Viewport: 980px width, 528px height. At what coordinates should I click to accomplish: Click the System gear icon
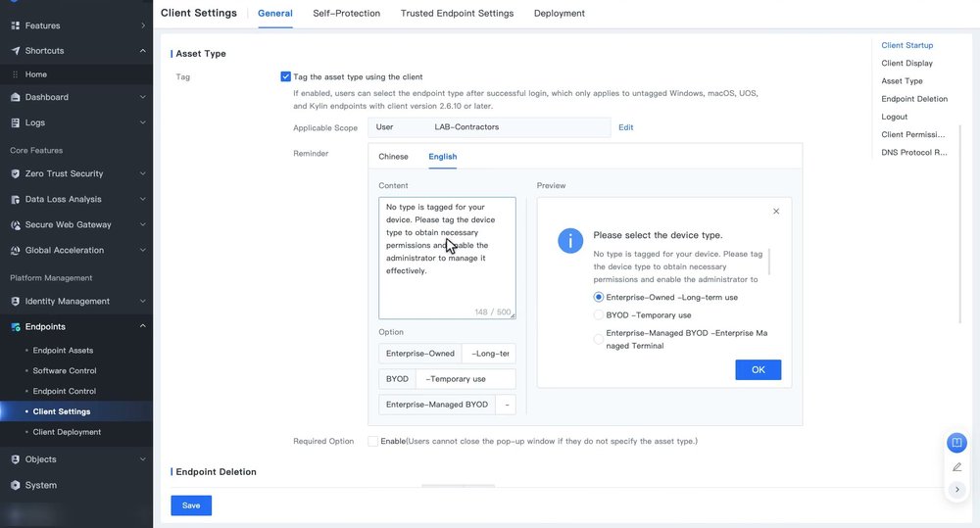point(15,485)
